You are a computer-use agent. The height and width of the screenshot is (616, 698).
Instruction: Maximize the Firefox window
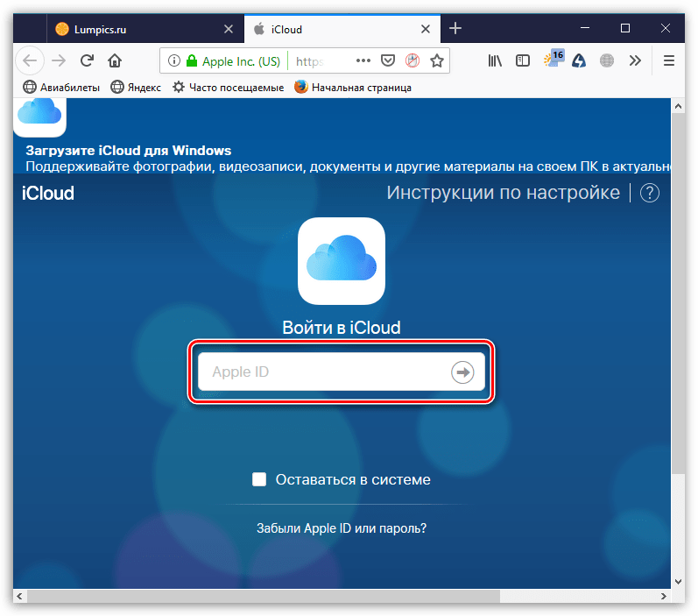[x=625, y=28]
